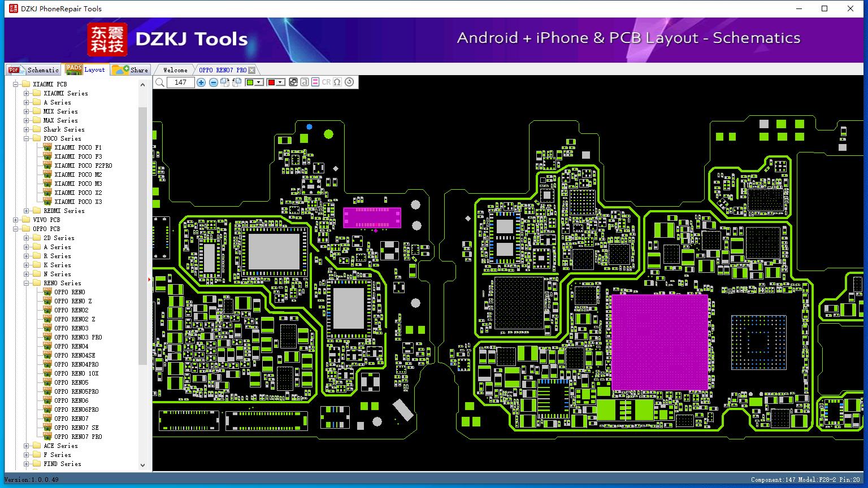Click the folder icon beside REDMI Series

tap(37, 211)
